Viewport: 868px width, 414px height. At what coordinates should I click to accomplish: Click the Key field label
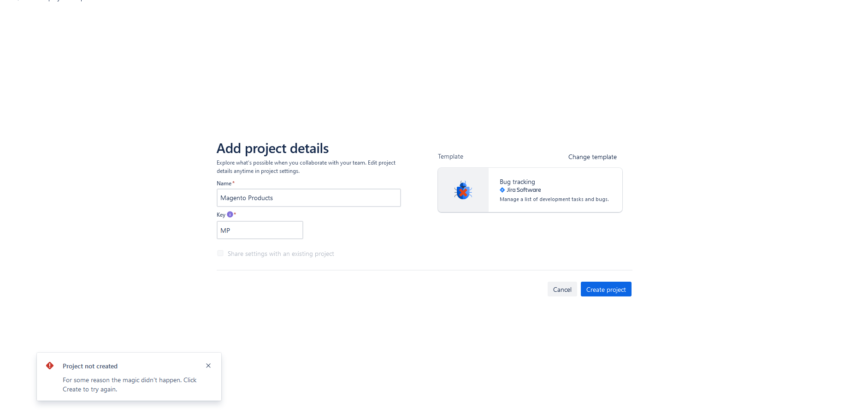click(221, 215)
